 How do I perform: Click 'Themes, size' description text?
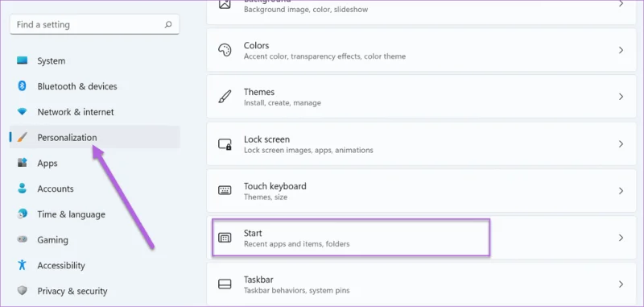click(266, 197)
